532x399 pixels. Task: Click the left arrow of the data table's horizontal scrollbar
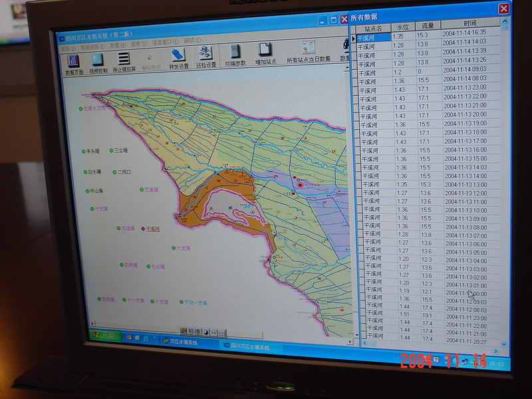pos(364,343)
